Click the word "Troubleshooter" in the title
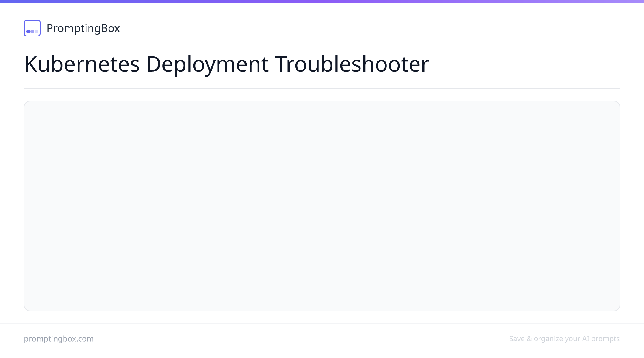644x358 pixels. coord(352,64)
